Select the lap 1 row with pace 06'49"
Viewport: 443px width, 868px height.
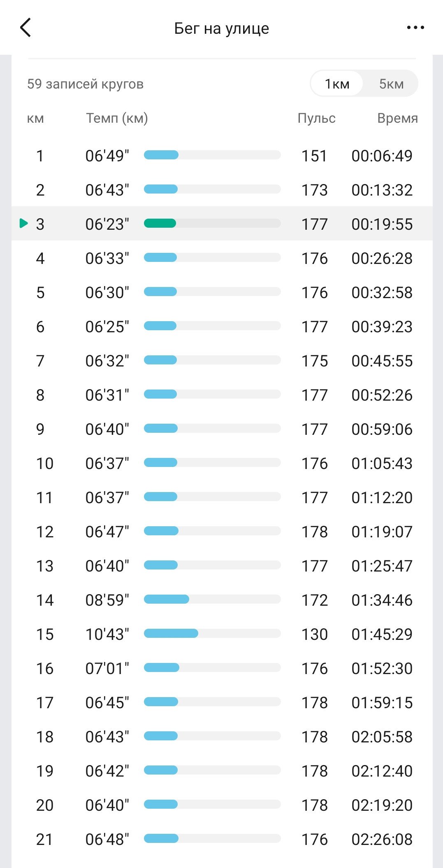222,156
